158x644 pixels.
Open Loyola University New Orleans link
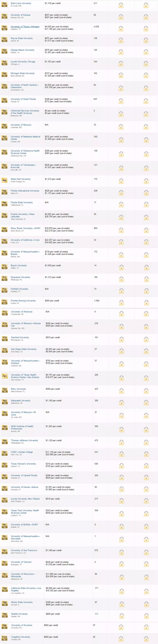coord(25,499)
